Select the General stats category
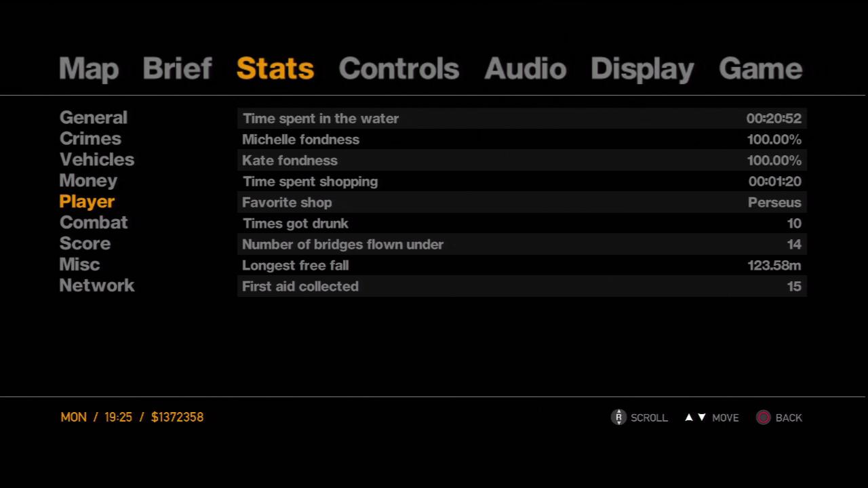This screenshot has height=488, width=868. pyautogui.click(x=94, y=117)
